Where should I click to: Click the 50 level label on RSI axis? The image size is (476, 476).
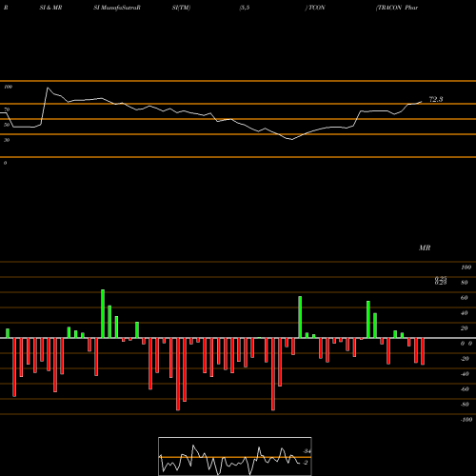[x=7, y=125]
